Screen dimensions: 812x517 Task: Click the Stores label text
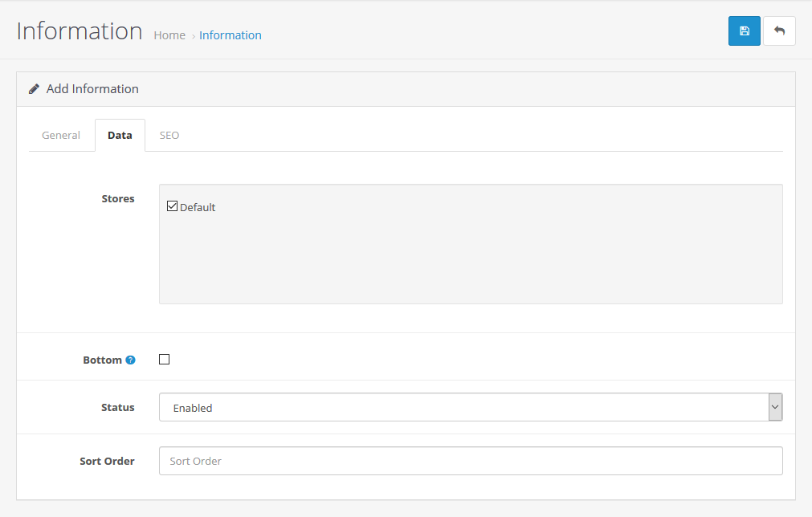point(117,199)
